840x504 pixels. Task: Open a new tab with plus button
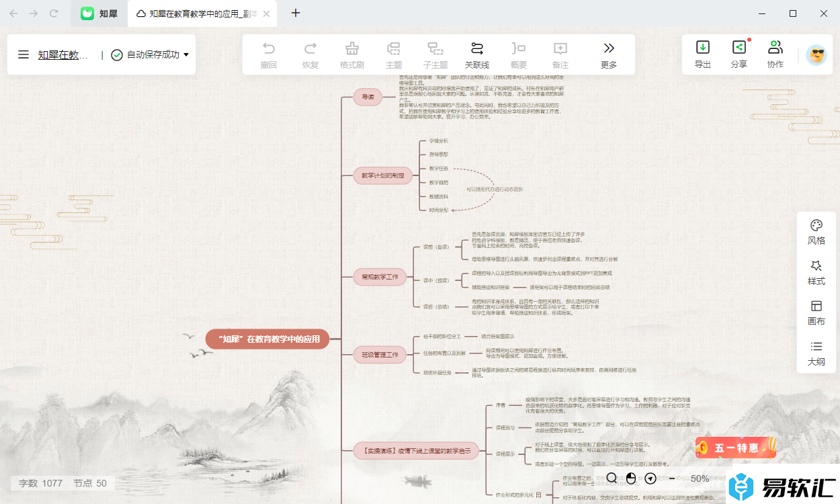pos(296,13)
